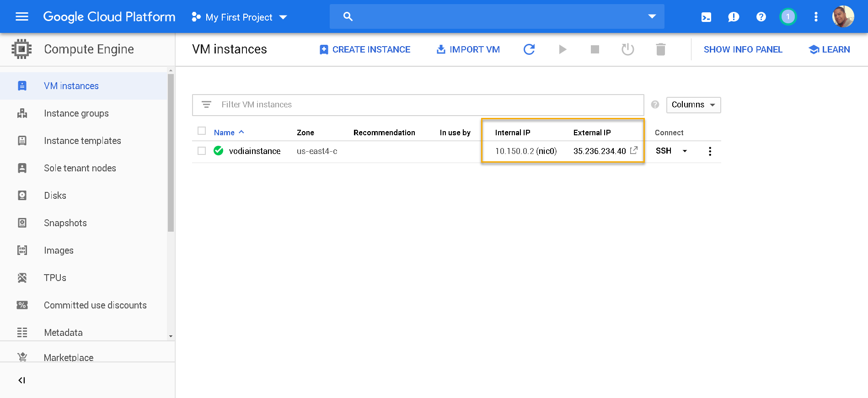Open the Columns dropdown
Screen dimensions: 868x398
click(693, 105)
